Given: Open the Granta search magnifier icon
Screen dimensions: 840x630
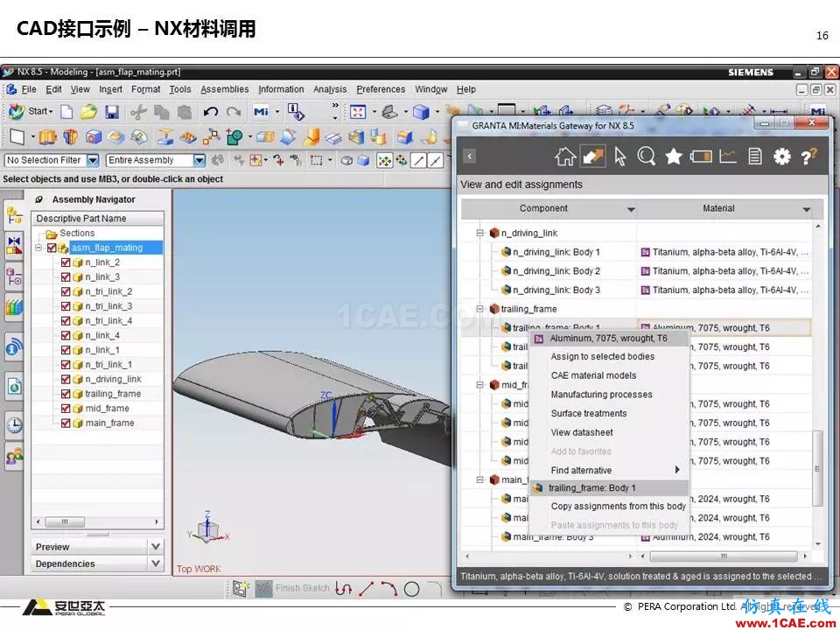Looking at the screenshot, I should click(646, 157).
